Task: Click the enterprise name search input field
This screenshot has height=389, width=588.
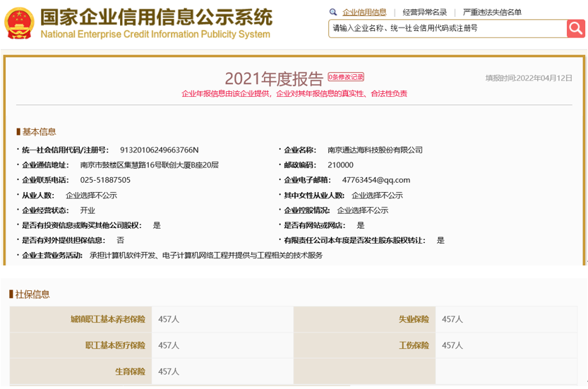Action: tap(448, 28)
